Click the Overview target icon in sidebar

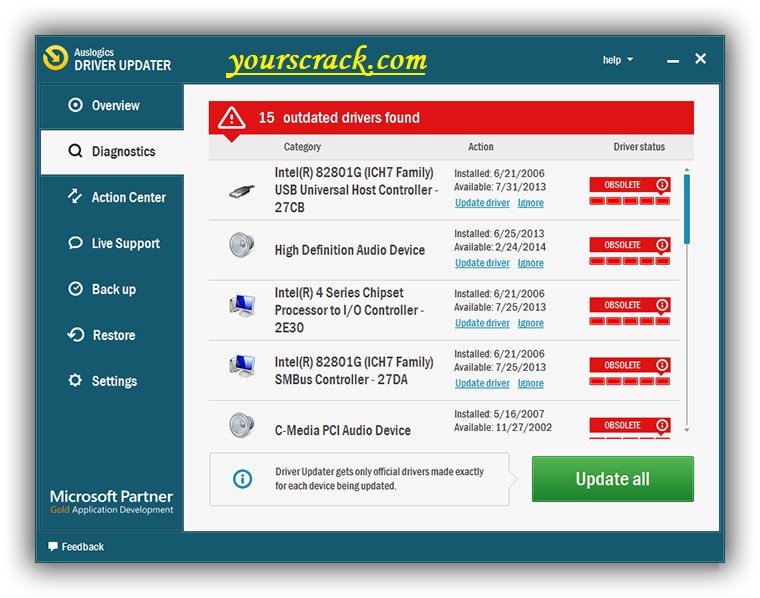coord(75,105)
